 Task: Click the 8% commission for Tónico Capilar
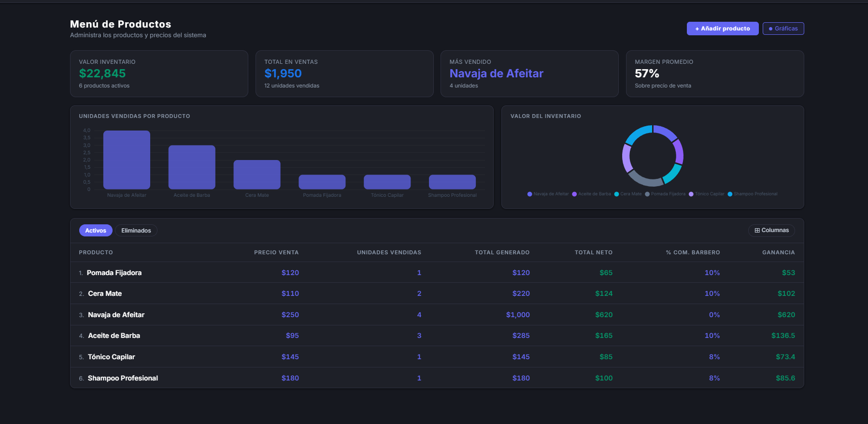pos(714,357)
